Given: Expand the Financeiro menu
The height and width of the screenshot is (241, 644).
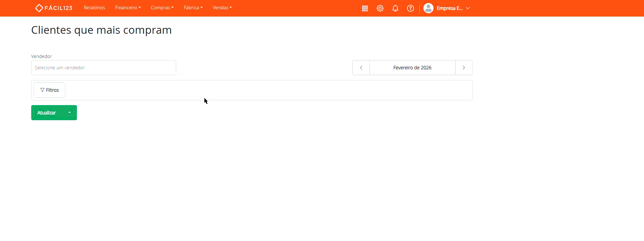Looking at the screenshot, I should [128, 8].
